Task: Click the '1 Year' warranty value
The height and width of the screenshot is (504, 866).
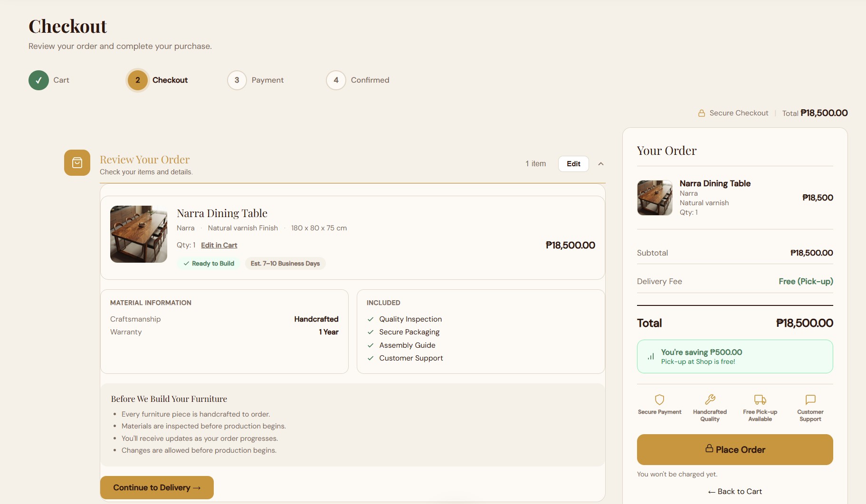Action: coord(329,332)
